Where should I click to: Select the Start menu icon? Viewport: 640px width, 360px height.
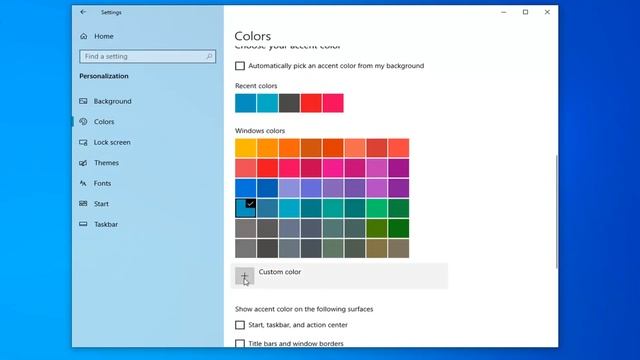click(x=83, y=204)
